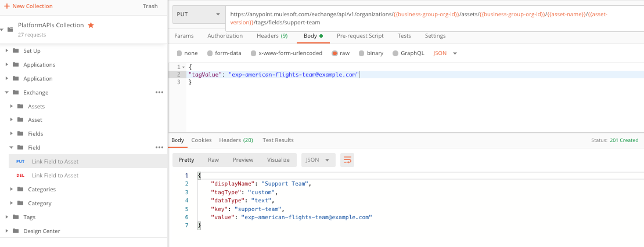644x247 pixels.
Task: Click the Applications folder icon
Action: pyautogui.click(x=16, y=65)
